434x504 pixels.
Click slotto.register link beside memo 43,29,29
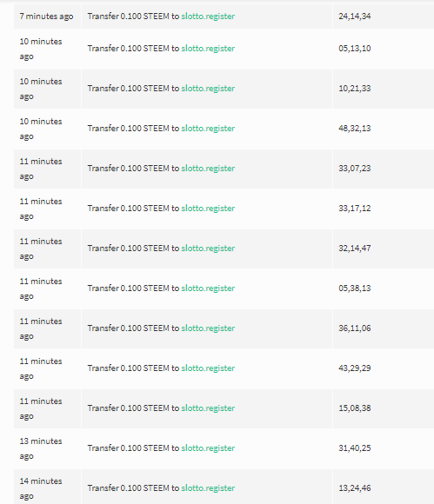[208, 368]
